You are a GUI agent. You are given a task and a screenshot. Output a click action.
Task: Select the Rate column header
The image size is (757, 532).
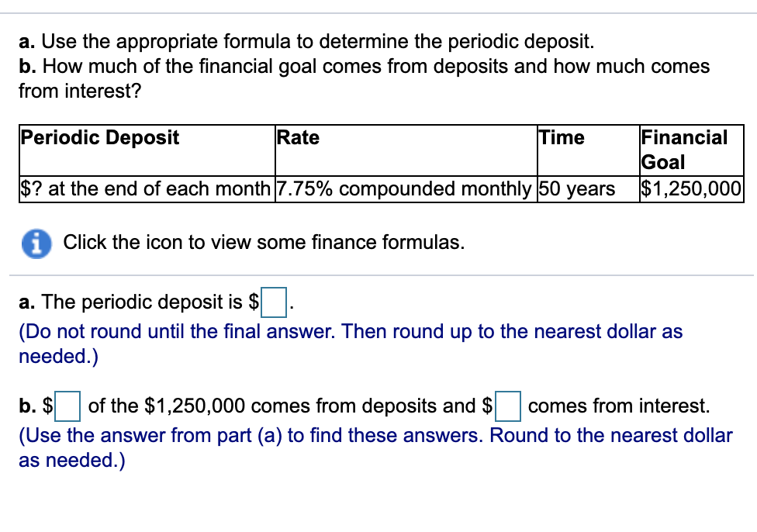pos(297,137)
